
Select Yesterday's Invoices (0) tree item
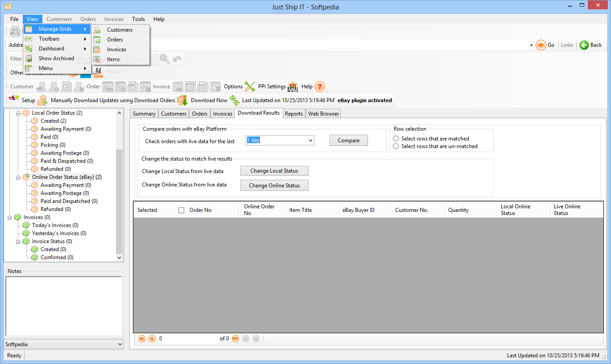click(x=59, y=233)
